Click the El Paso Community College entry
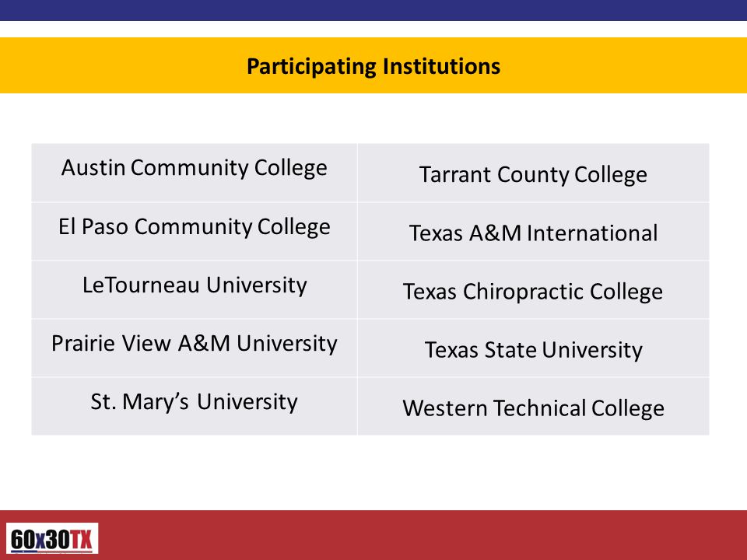The height and width of the screenshot is (560, 747). [195, 232]
